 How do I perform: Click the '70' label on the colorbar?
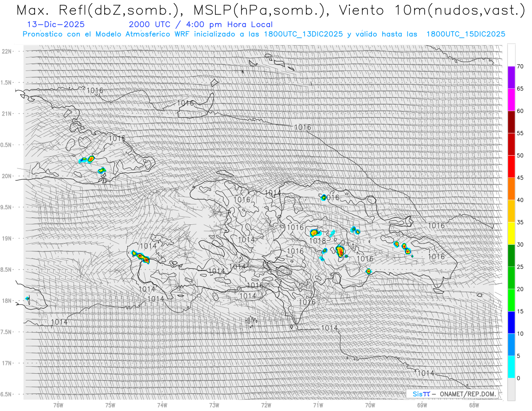coord(520,67)
